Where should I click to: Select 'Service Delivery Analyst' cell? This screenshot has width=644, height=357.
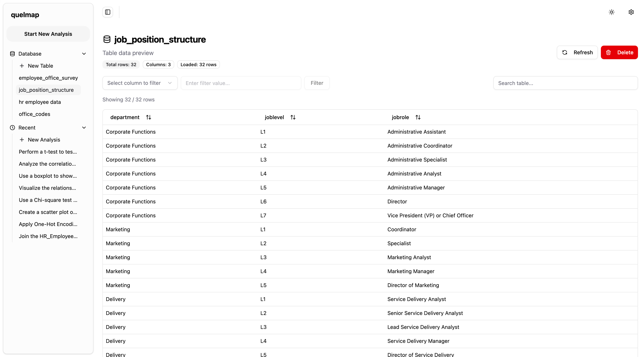[417, 299]
